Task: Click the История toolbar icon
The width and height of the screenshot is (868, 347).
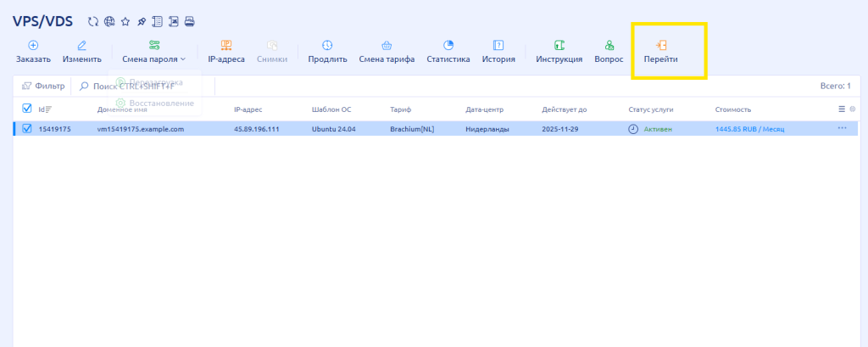Action: click(x=498, y=45)
